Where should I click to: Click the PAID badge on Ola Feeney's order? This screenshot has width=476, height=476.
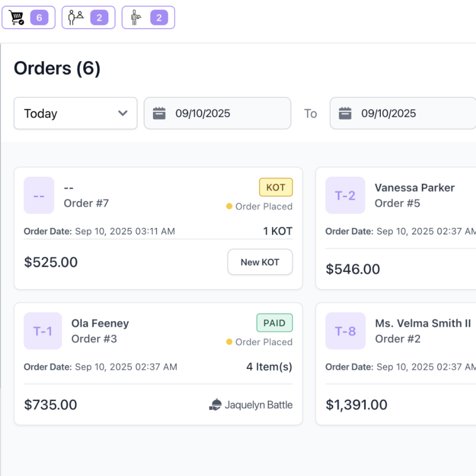tap(274, 322)
